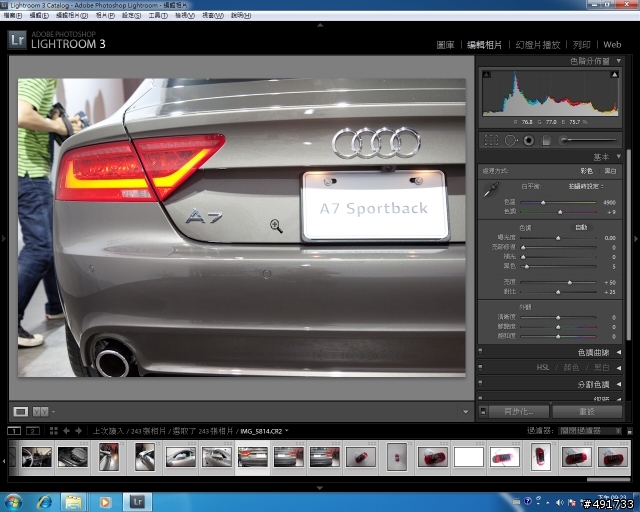Select the steering wheel filmstrip thumbnail
This screenshot has height=512, width=640.
(x=36, y=457)
